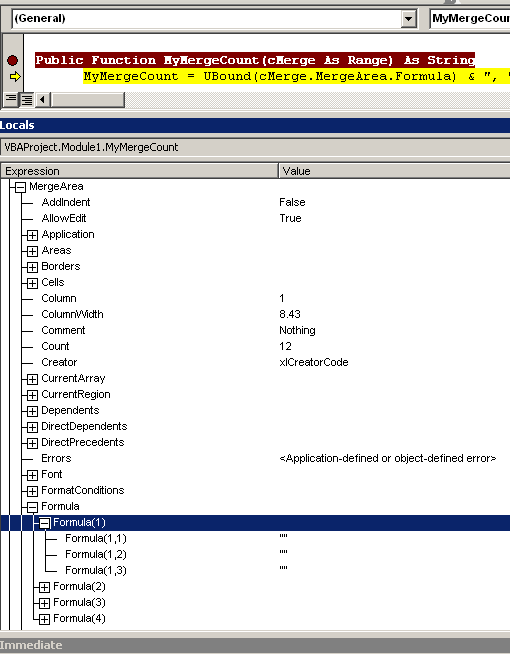Click the horizontal scrollbar left arrow

pyautogui.click(x=43, y=100)
